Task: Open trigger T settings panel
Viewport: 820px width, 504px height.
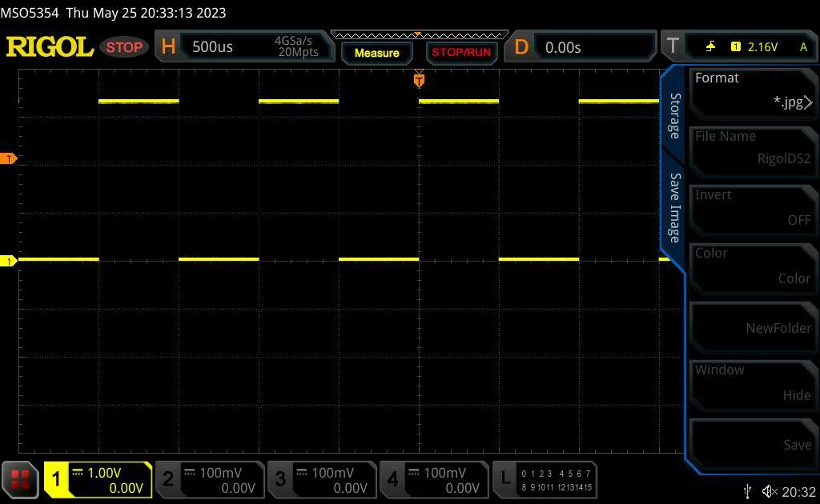Action: point(739,47)
